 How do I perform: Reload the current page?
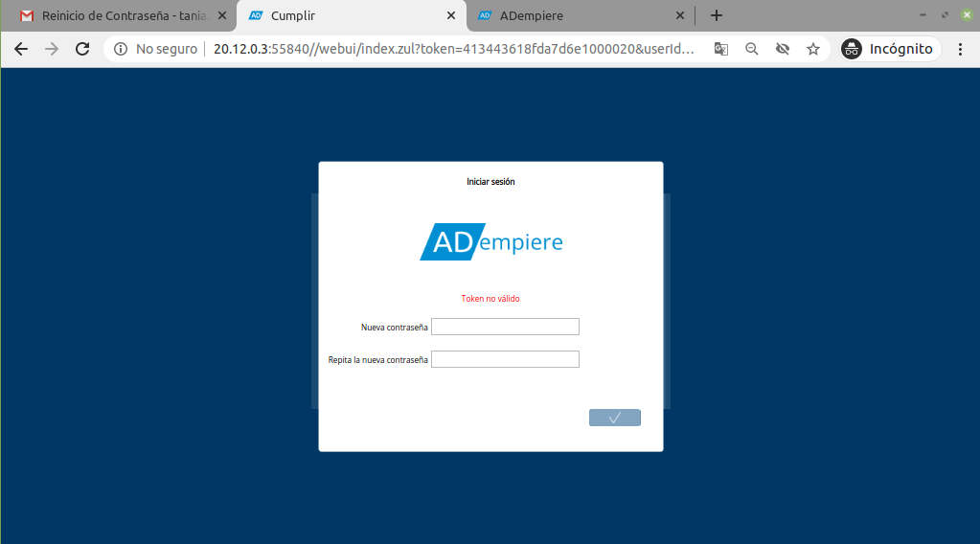click(x=82, y=49)
